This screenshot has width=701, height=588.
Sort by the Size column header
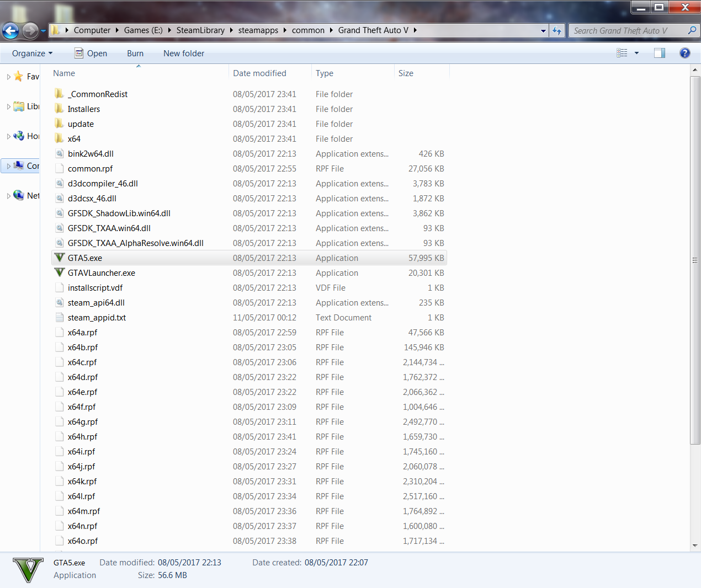click(422, 73)
